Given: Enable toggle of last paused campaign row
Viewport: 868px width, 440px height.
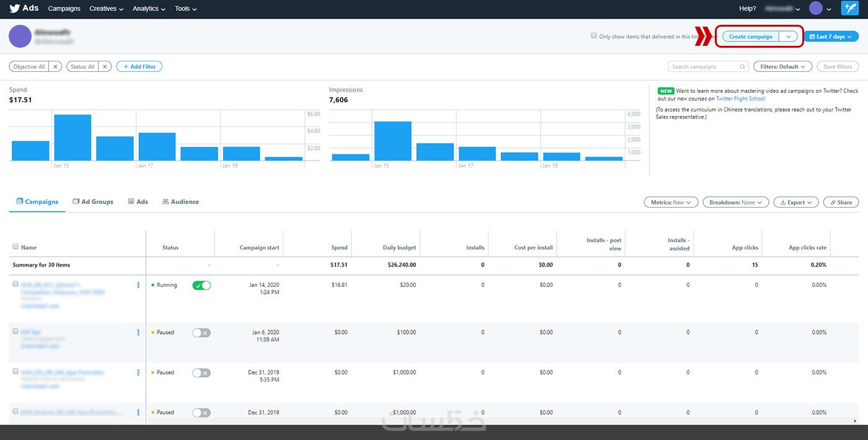Looking at the screenshot, I should point(201,412).
